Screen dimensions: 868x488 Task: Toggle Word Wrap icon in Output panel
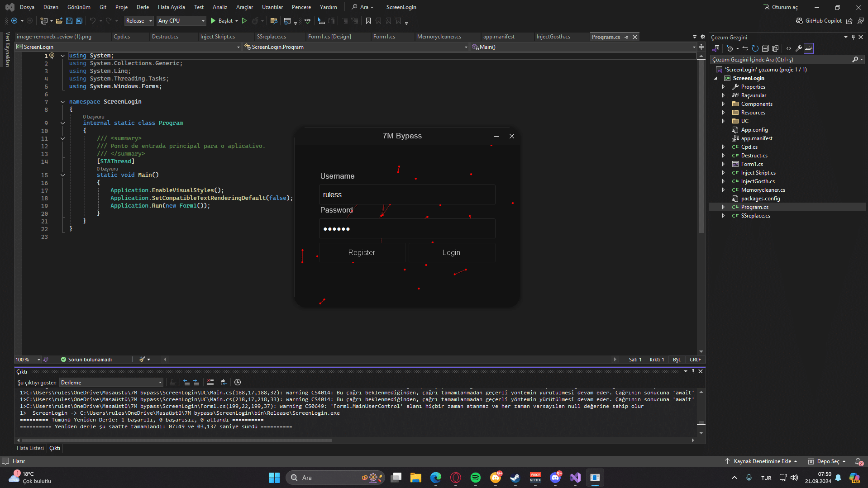224,383
